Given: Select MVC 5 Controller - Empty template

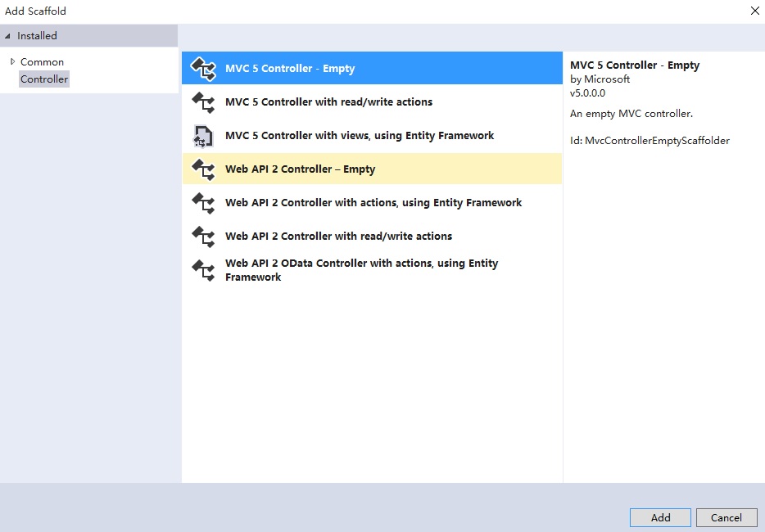Looking at the screenshot, I should click(372, 68).
